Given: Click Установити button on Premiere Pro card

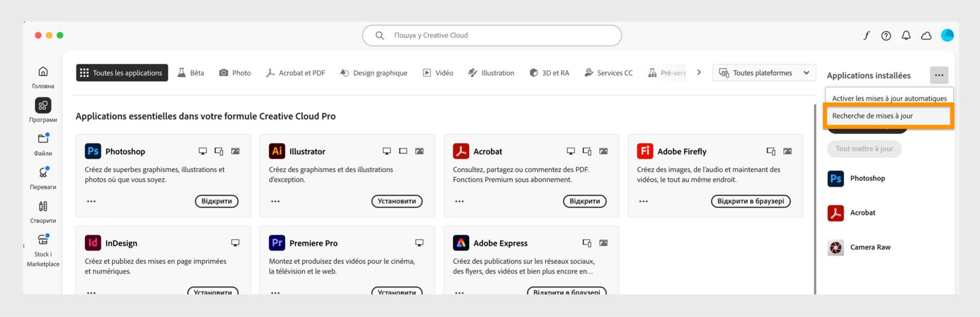Looking at the screenshot, I should pyautogui.click(x=397, y=291).
